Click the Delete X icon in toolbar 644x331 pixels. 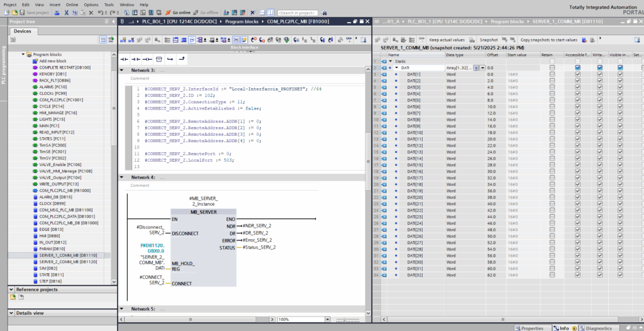point(91,13)
